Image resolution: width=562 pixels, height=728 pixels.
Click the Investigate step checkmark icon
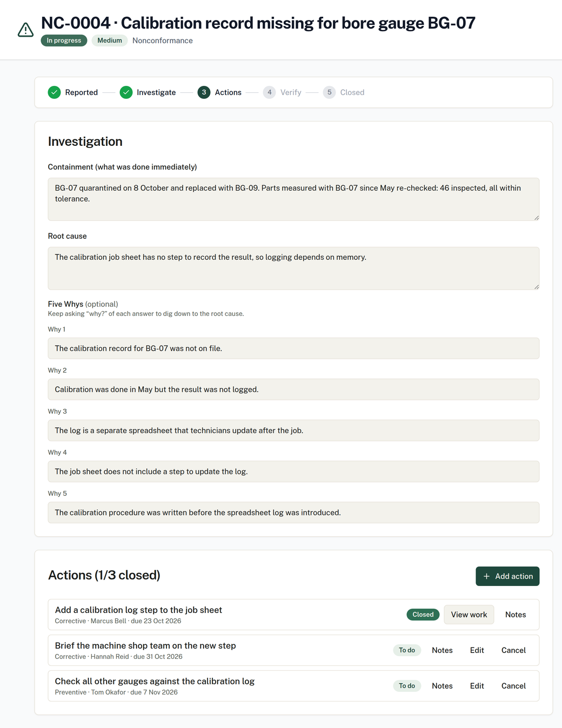(x=126, y=92)
